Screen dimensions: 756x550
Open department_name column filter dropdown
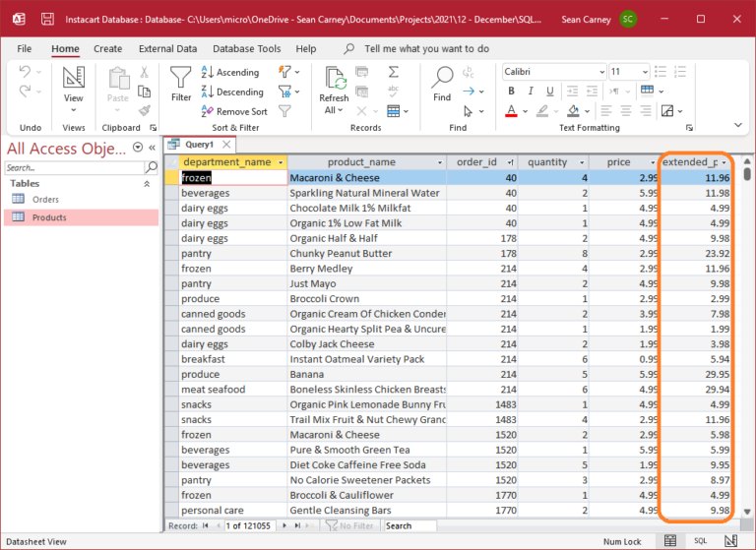[x=281, y=162]
